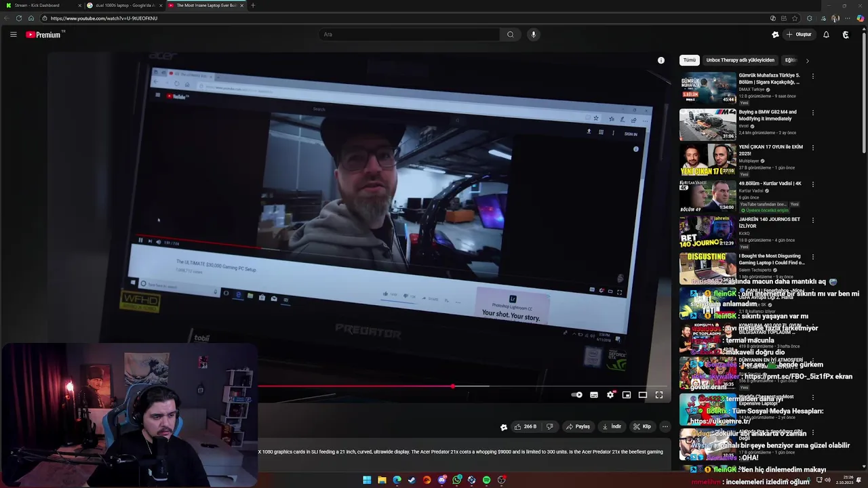Open Windows Start menu
Screen dimensions: 868x488
367,480
